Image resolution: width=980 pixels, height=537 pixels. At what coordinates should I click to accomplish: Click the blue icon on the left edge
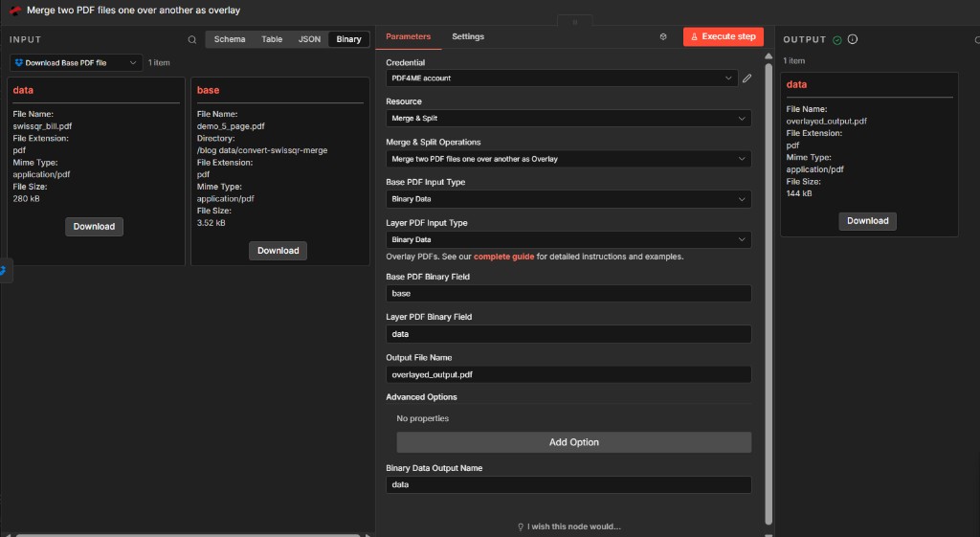point(3,271)
